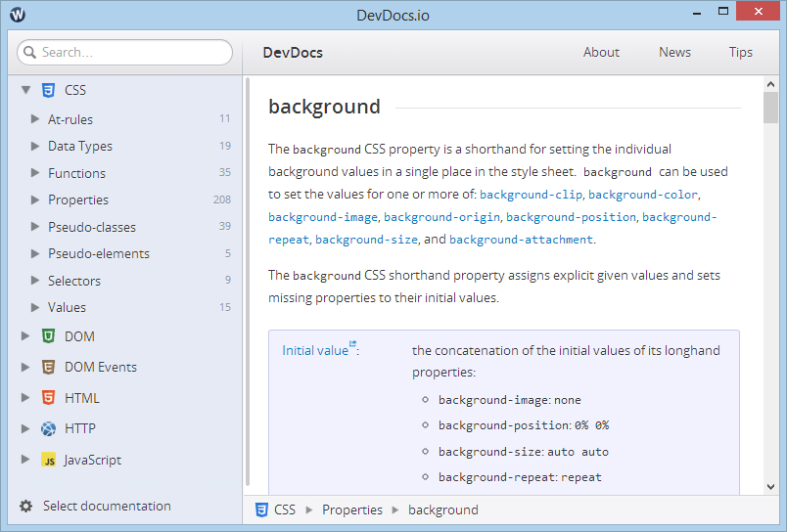Click the DevDocs header title
787x532 pixels.
click(x=293, y=53)
